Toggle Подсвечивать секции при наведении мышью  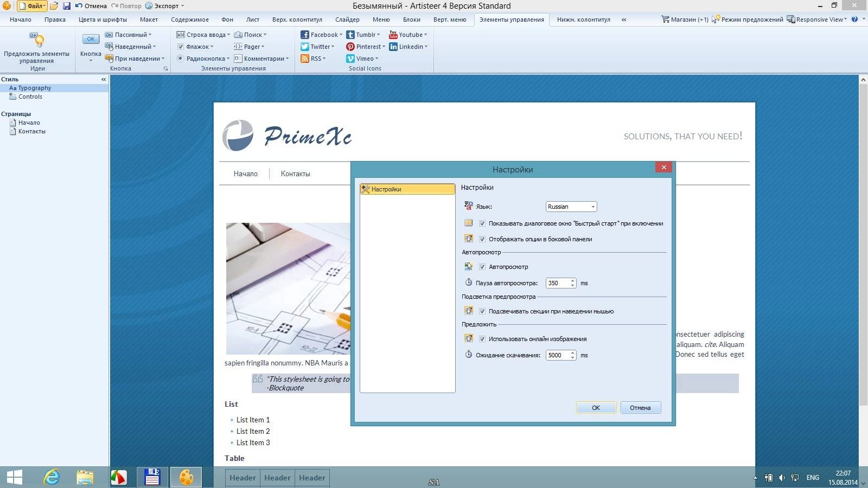[482, 311]
